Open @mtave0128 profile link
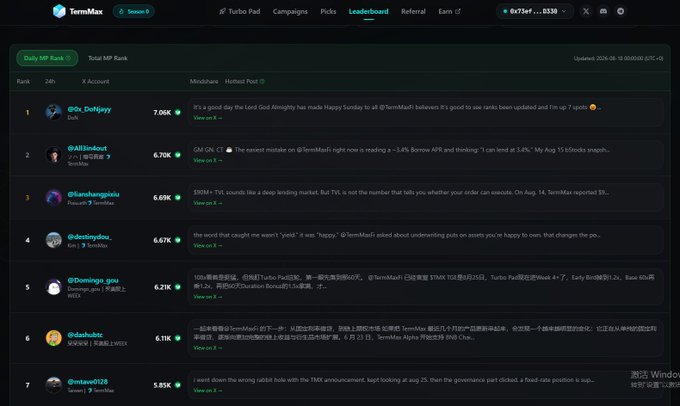 pyautogui.click(x=88, y=381)
